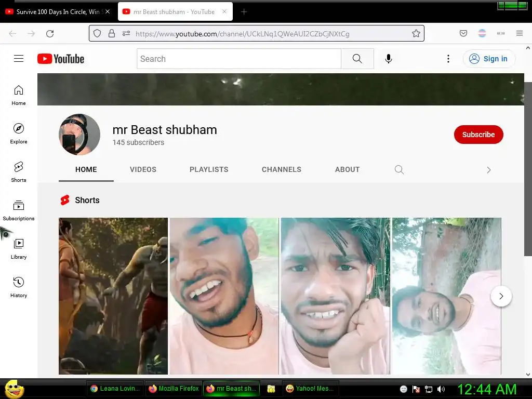
Task: Go back using the browser back arrow
Action: click(12, 34)
